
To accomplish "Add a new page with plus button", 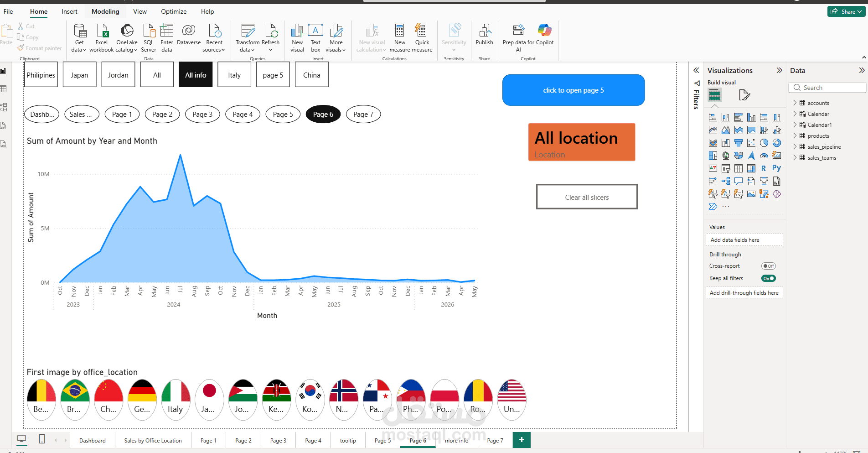I will pyautogui.click(x=522, y=440).
